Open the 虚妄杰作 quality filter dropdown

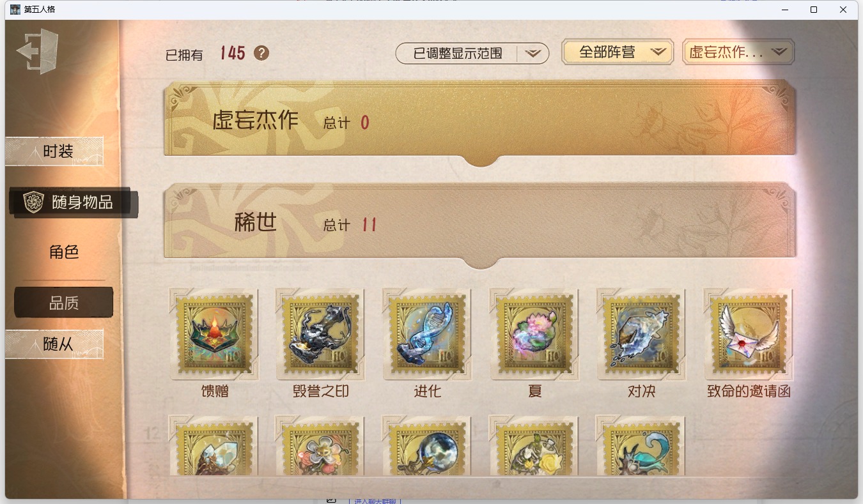pos(738,52)
